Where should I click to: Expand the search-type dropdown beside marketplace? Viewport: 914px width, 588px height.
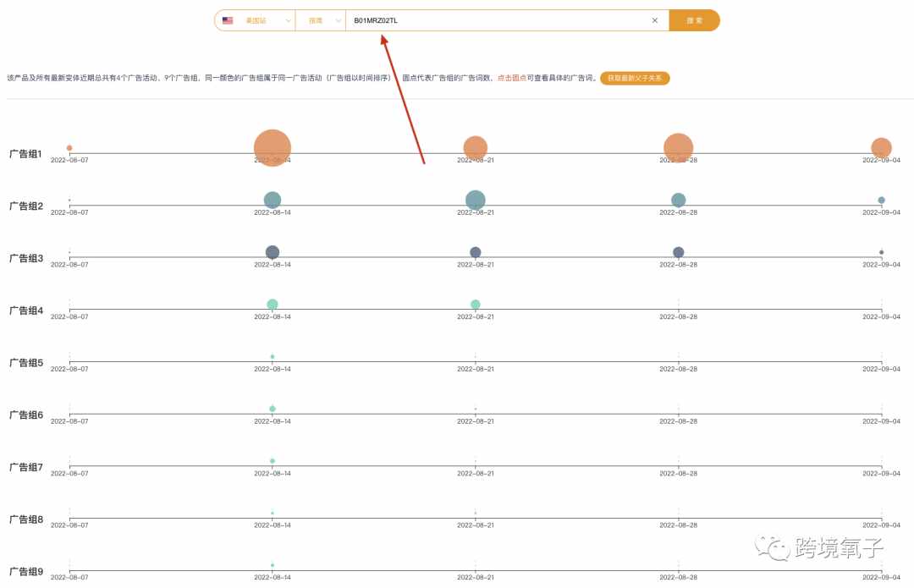[x=320, y=20]
